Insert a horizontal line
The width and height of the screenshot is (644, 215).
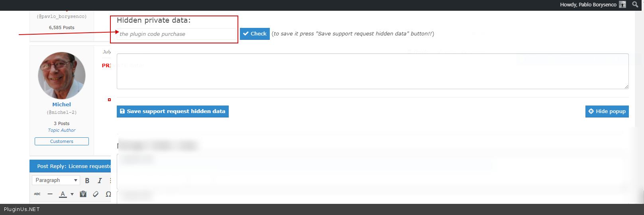pyautogui.click(x=50, y=194)
